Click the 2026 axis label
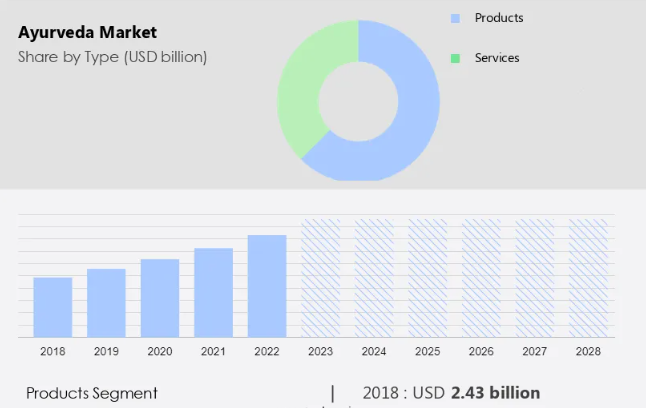Screen dimensions: 646x408 [x=481, y=352]
